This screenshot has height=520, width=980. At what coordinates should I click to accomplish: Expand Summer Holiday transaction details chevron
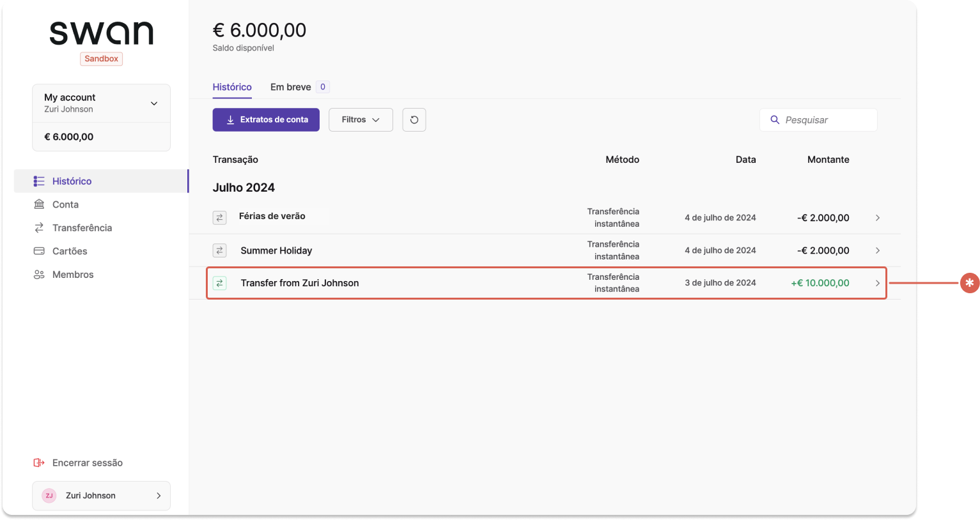pos(878,250)
